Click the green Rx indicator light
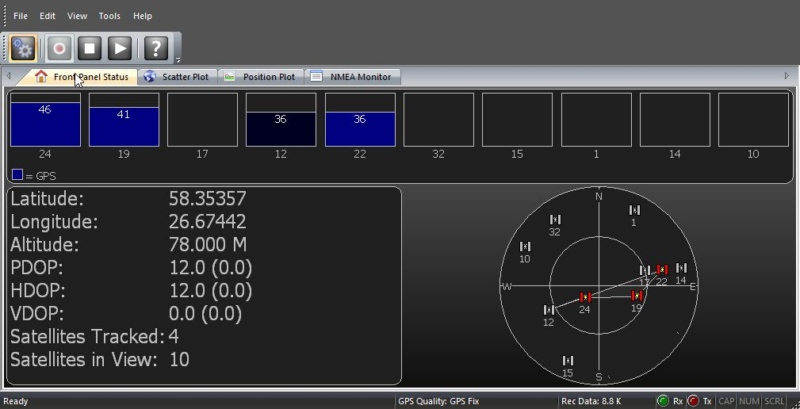 click(x=663, y=401)
